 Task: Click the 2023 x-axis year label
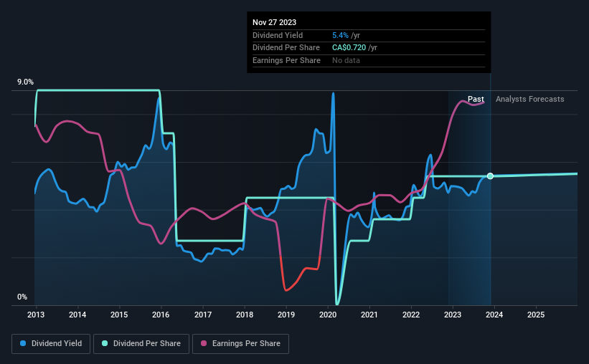(453, 315)
